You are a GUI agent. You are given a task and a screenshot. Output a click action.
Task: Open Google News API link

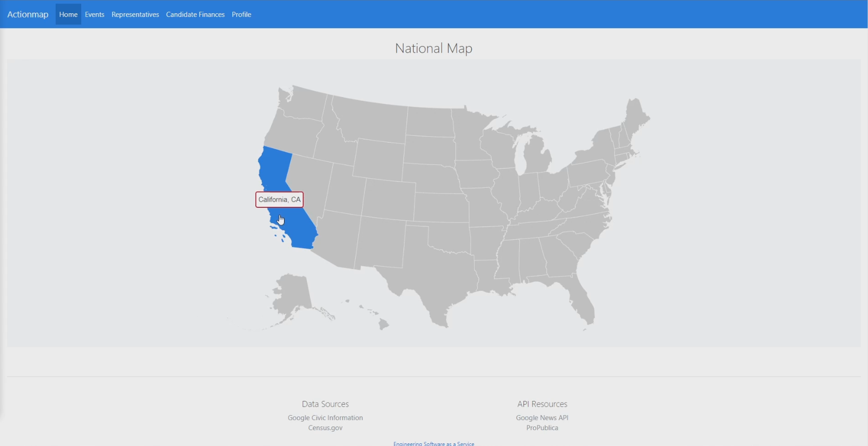tap(542, 418)
